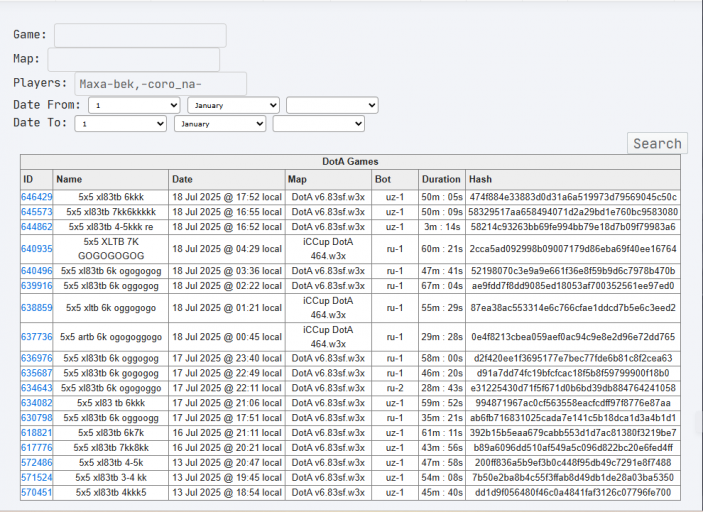The width and height of the screenshot is (703, 512).
Task: Focus the Players field containing Maxa-bek
Action: 161,84
